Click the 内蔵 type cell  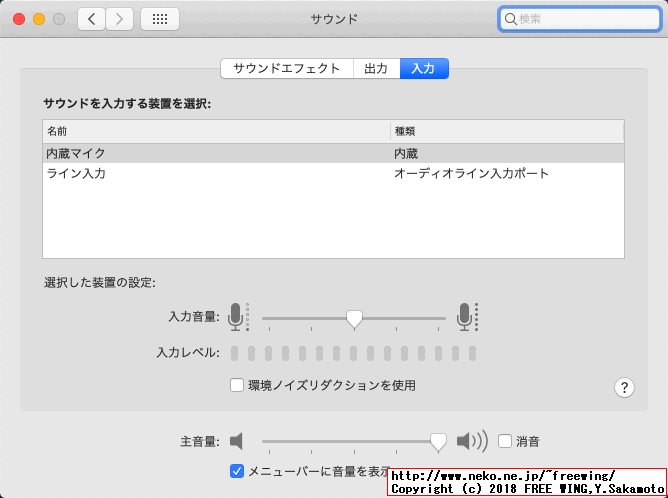[406, 153]
